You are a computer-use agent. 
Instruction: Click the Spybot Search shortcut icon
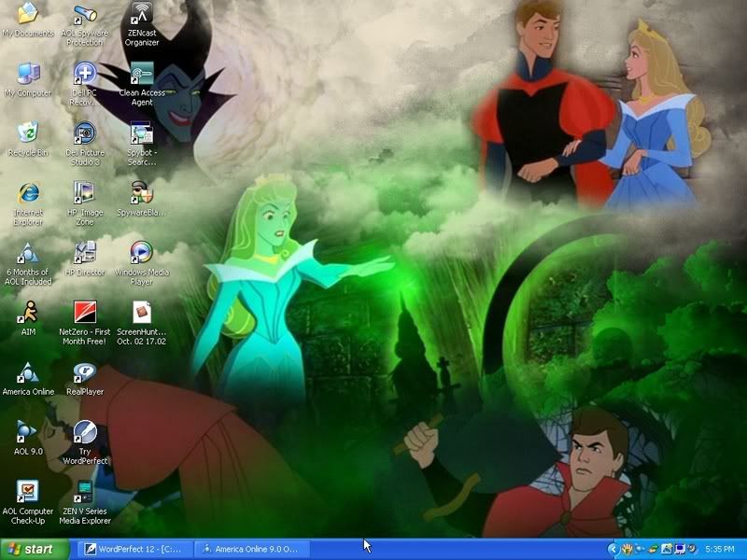click(x=141, y=133)
